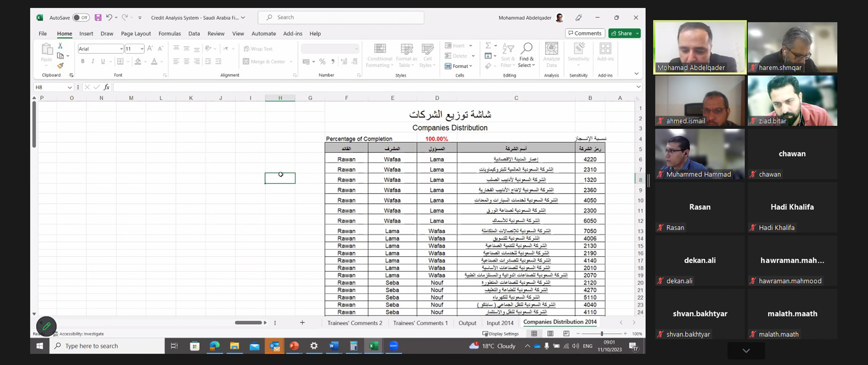Open the Comments button
Screen dimensions: 868x365
click(x=585, y=33)
